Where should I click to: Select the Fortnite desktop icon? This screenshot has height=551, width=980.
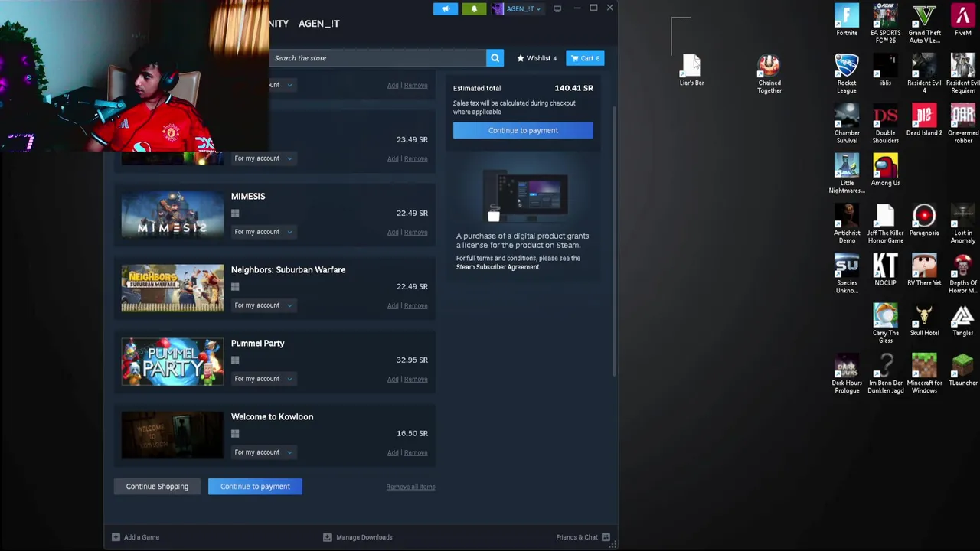[x=847, y=20]
